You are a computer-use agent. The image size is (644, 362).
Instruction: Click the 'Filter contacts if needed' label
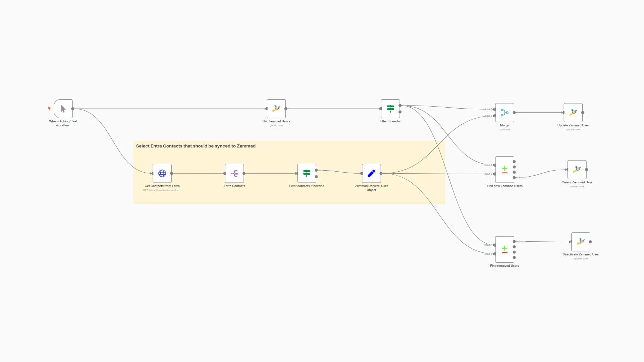[307, 186]
